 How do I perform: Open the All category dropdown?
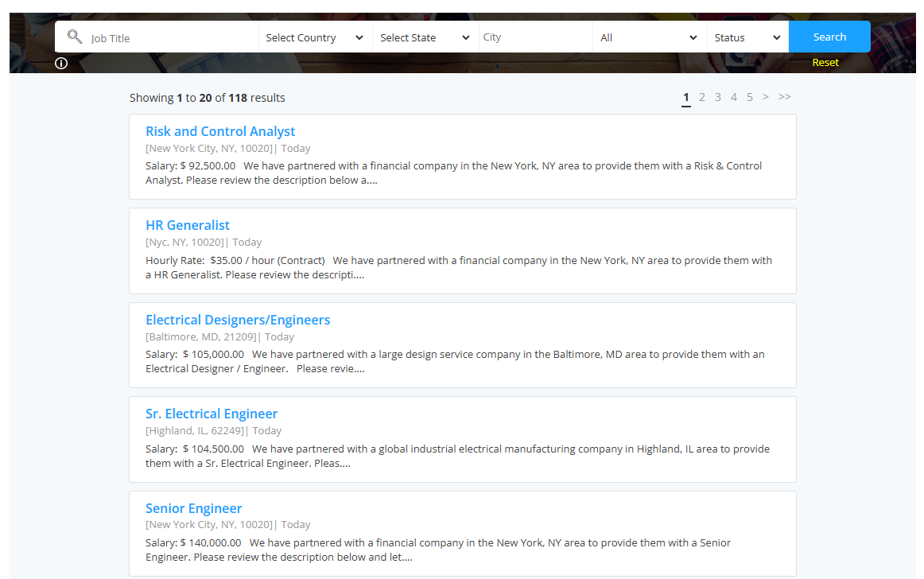pyautogui.click(x=650, y=37)
